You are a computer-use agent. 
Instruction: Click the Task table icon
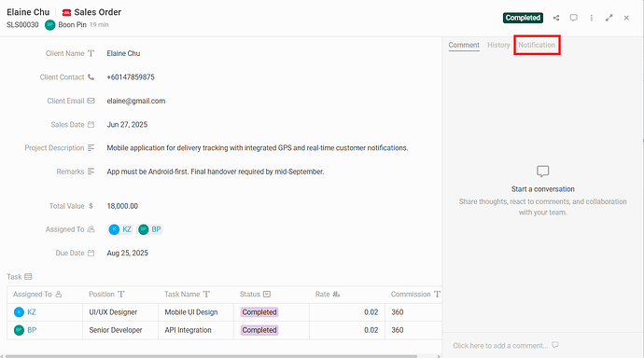point(28,277)
